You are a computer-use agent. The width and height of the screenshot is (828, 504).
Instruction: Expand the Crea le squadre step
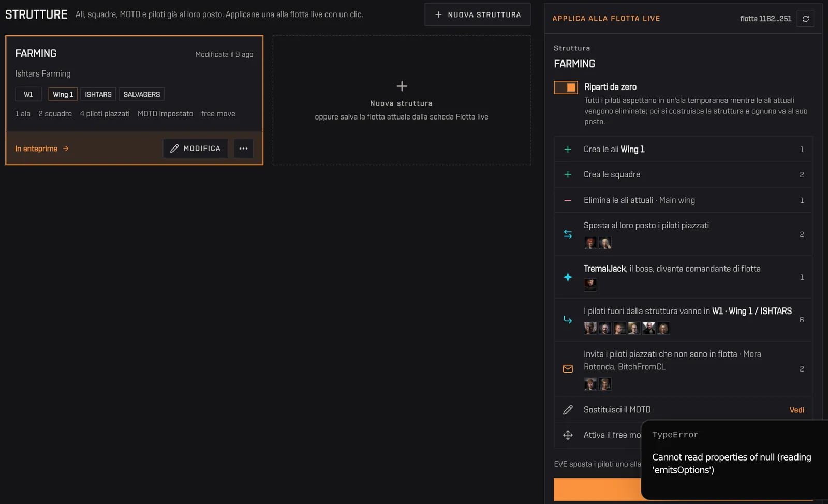[683, 175]
